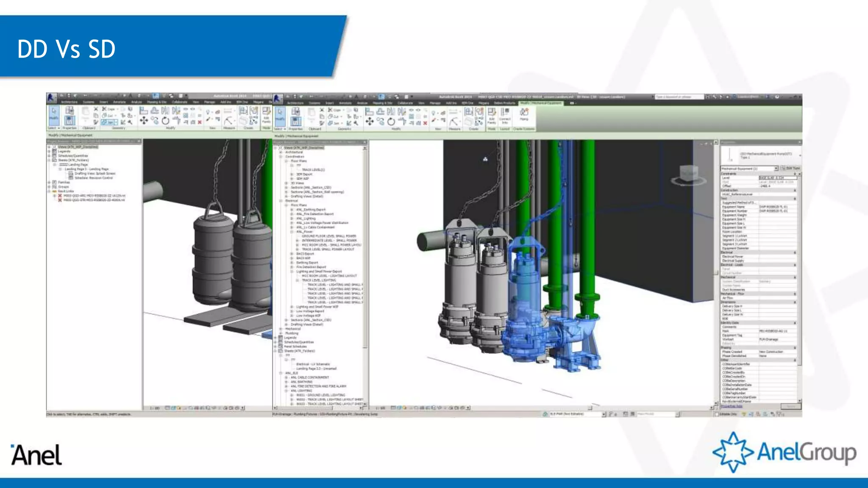Image resolution: width=868 pixels, height=488 pixels.
Task: Open the Systems ribbon tab
Action: coord(314,103)
